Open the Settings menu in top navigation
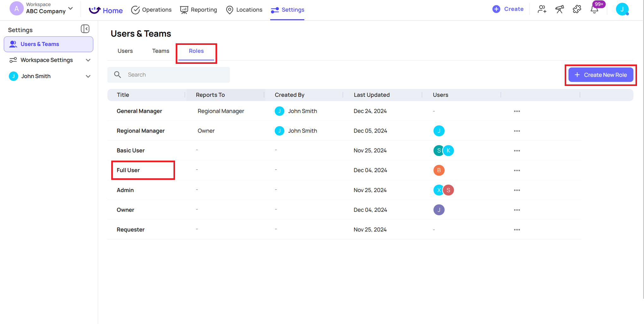Screen dimensions: 644x324 click(287, 10)
